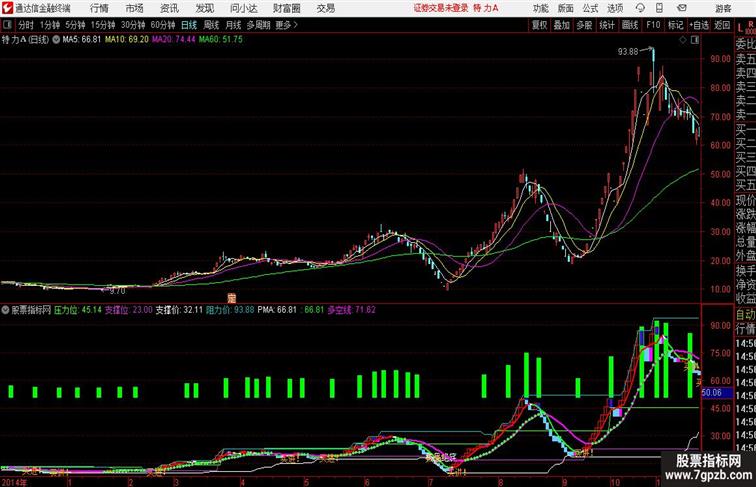Viewport: 756px width, 487px height.
Task: Select the 月线 monthly period tab
Action: pos(233,25)
